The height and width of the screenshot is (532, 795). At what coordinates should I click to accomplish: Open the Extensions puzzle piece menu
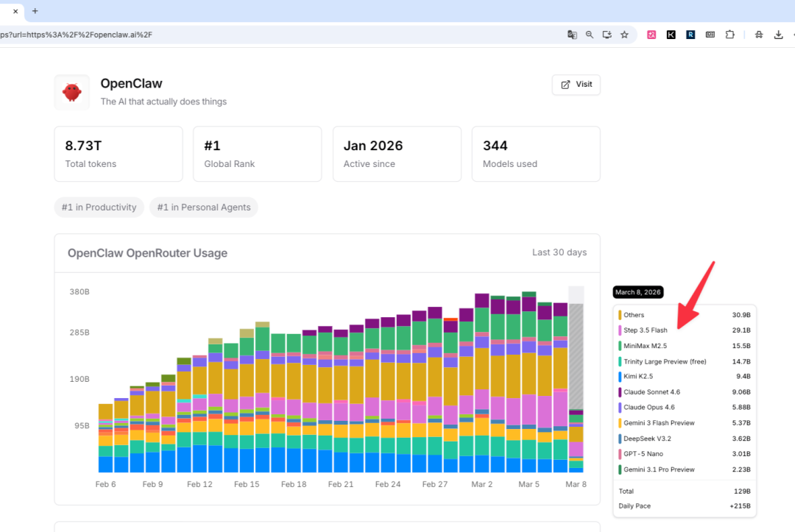[730, 35]
